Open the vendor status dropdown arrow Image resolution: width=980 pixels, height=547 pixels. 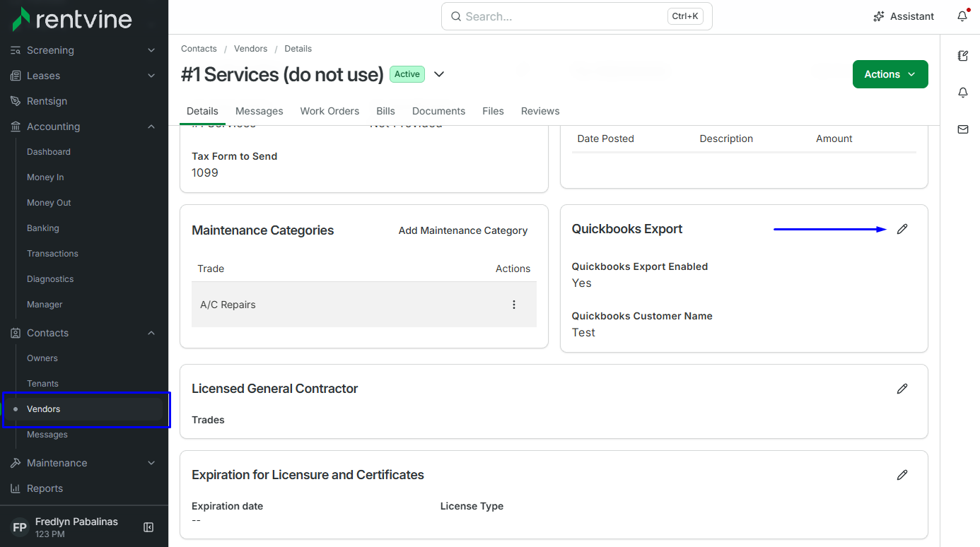439,74
